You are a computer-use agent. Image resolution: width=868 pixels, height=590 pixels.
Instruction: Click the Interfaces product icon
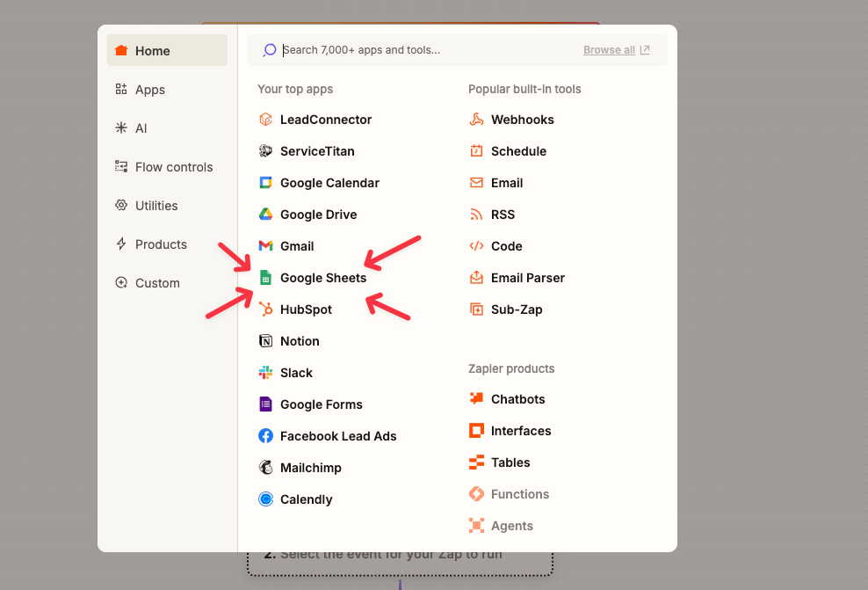coord(477,431)
